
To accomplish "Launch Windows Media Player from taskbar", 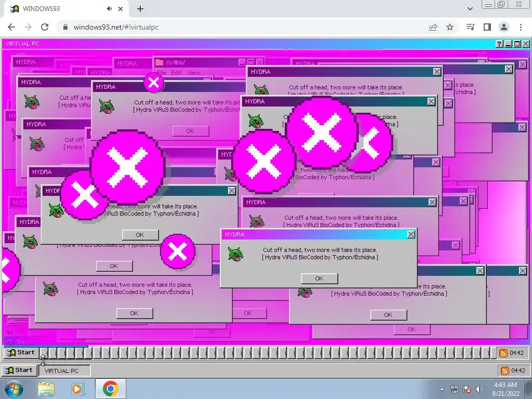I will pyautogui.click(x=77, y=389).
